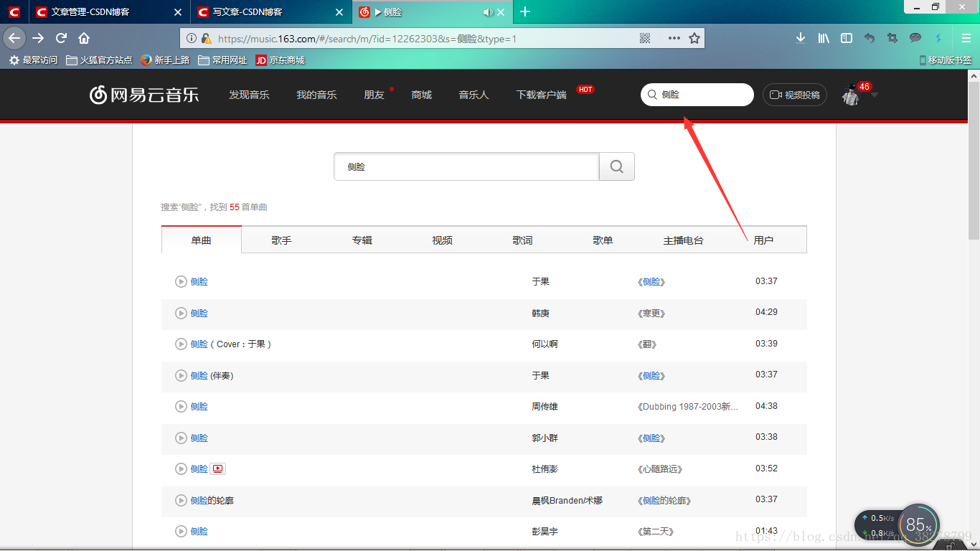Open album link 《侧脸的轮廓》
Viewport: 980px width, 551px height.
coord(664,500)
